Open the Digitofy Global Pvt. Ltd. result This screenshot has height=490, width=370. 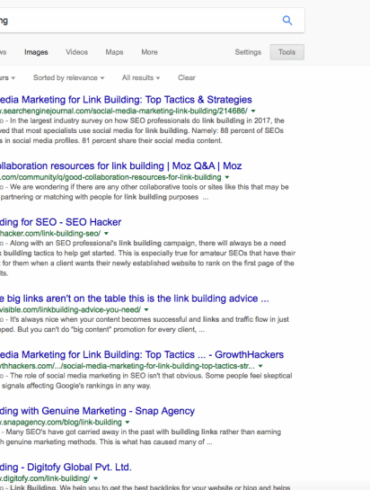coord(66,467)
